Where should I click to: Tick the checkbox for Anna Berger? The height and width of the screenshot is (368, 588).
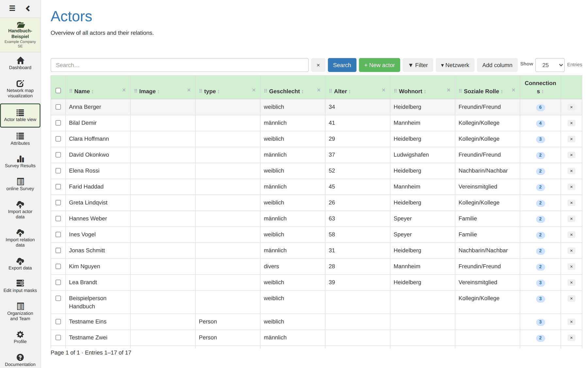pyautogui.click(x=58, y=107)
